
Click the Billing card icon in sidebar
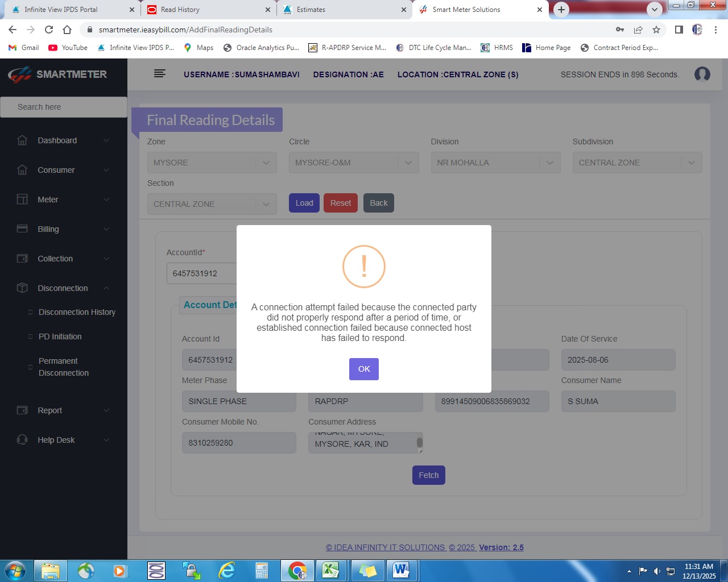point(22,229)
